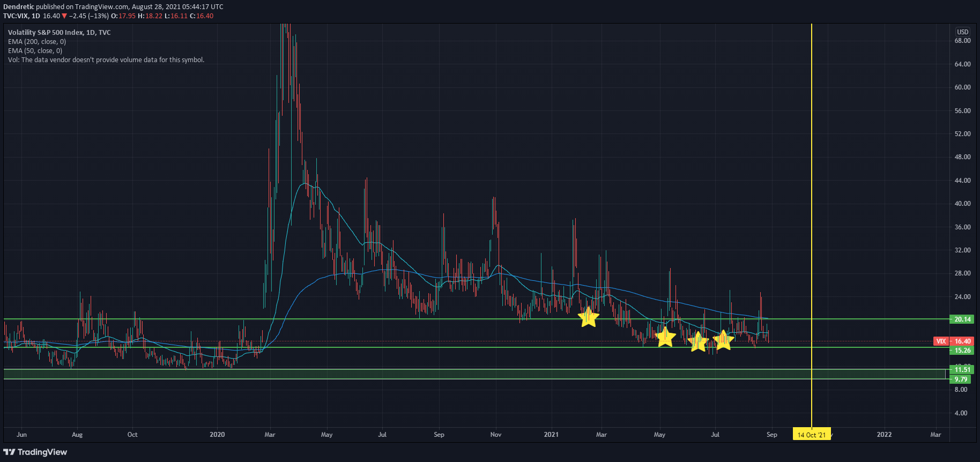
Task: Click the close value 16.40 in header
Action: point(205,16)
